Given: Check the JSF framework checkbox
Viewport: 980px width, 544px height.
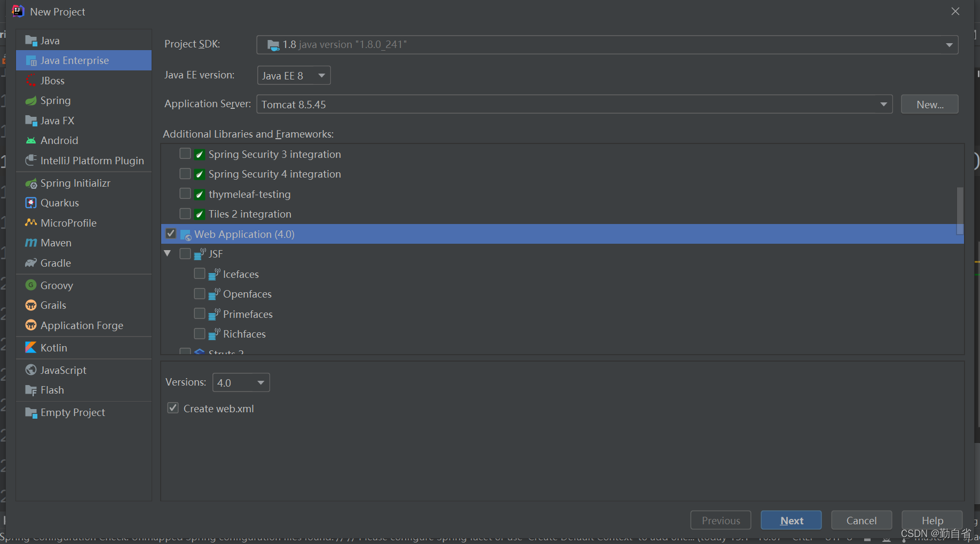Looking at the screenshot, I should coord(185,254).
